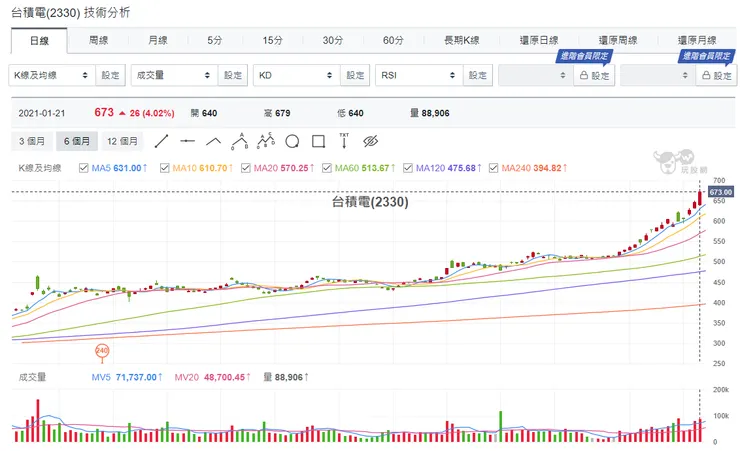Image resolution: width=740 pixels, height=451 pixels.
Task: Uncheck the MA20 moving average checkbox
Action: pyautogui.click(x=245, y=167)
